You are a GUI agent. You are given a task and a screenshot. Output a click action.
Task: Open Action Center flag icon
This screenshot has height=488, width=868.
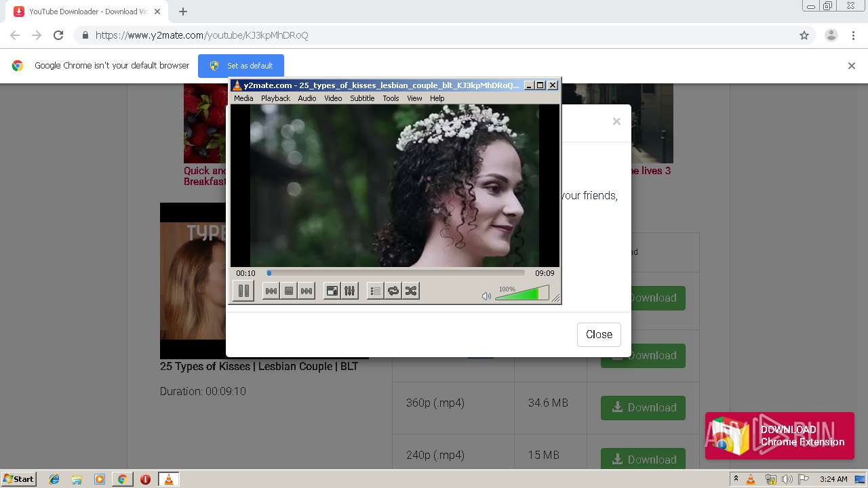tap(804, 479)
